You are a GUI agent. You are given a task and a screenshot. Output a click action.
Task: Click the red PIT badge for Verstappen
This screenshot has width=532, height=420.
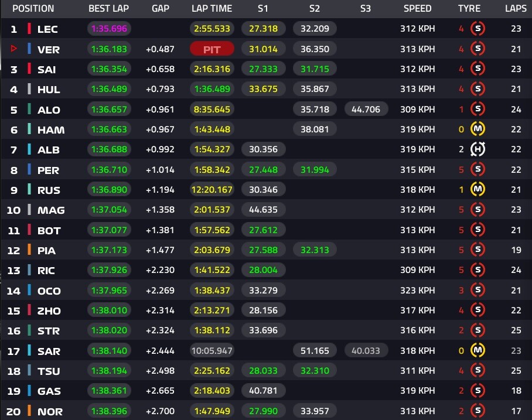tap(212, 49)
